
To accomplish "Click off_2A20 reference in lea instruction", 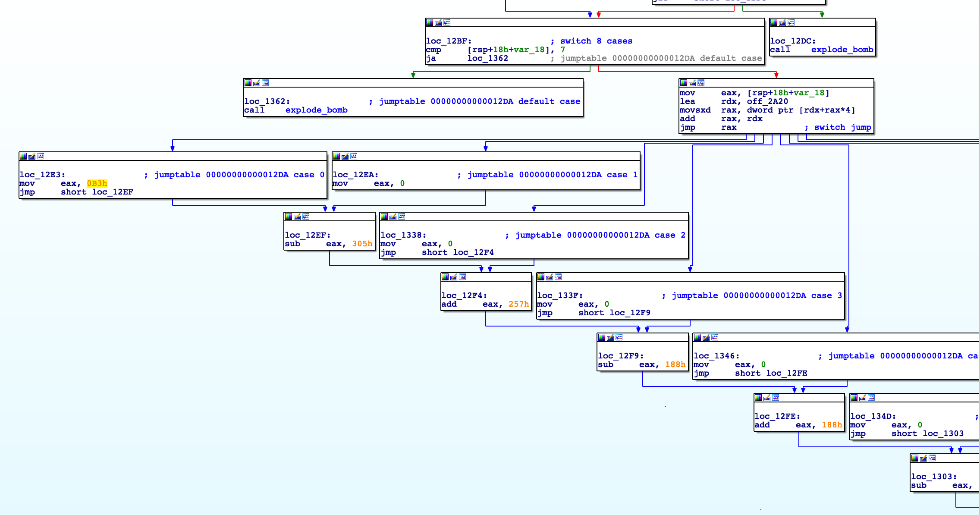I will click(x=767, y=101).
